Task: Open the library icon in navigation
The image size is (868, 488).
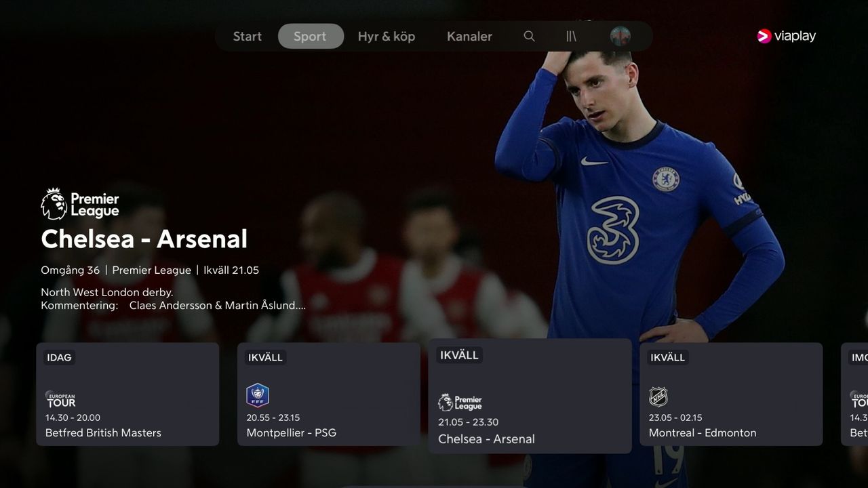Action: pyautogui.click(x=571, y=37)
